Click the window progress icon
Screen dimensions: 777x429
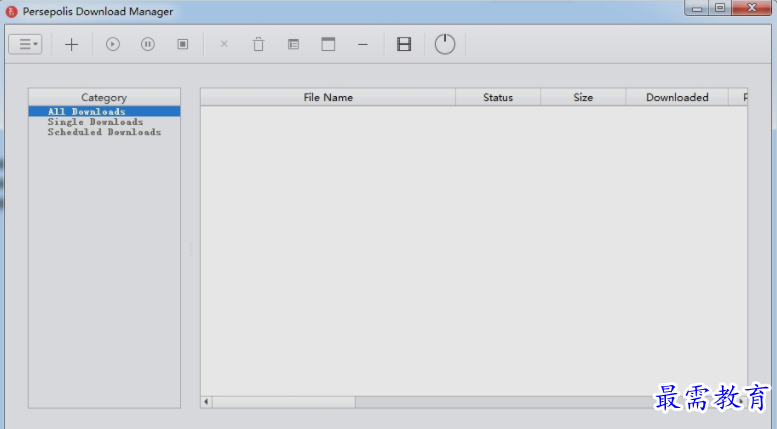click(328, 44)
